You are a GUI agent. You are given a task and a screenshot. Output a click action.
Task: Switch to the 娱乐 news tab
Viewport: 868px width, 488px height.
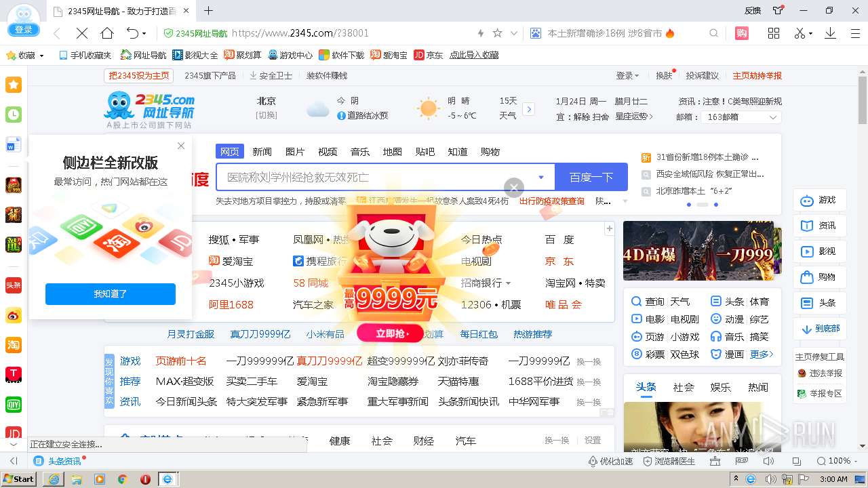tap(721, 388)
